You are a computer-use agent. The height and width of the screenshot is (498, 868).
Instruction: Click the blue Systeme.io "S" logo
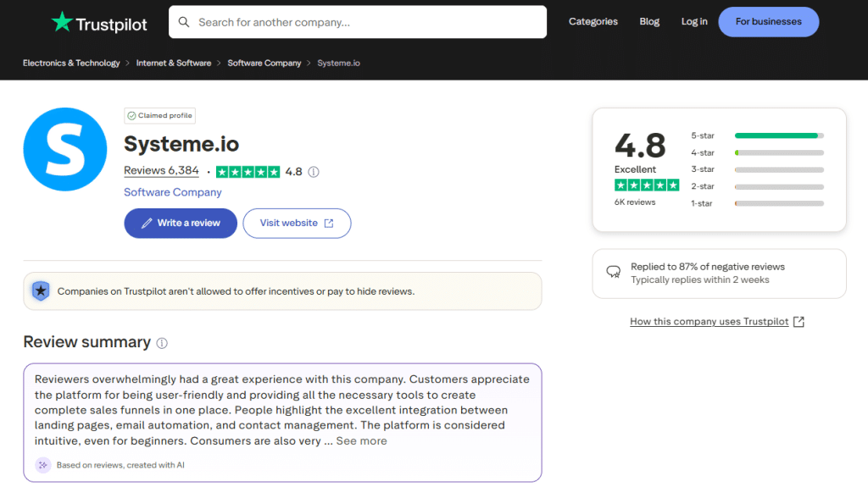[x=64, y=149]
